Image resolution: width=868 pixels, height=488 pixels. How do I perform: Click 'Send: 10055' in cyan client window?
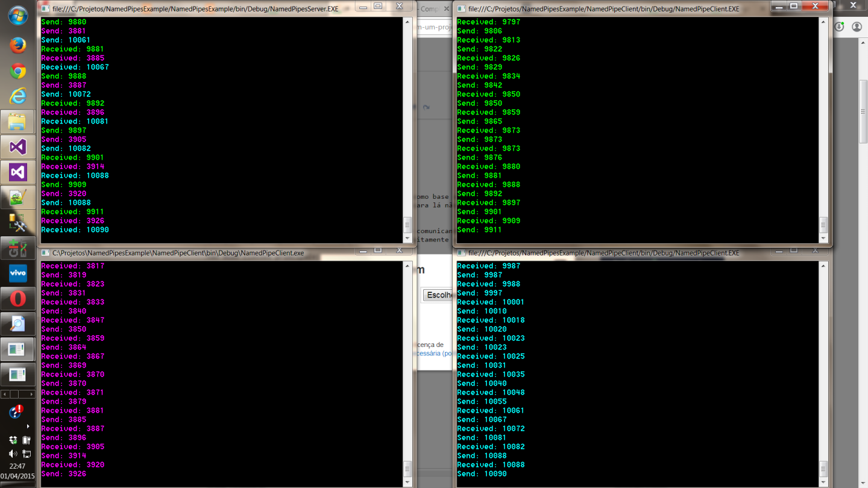click(482, 401)
